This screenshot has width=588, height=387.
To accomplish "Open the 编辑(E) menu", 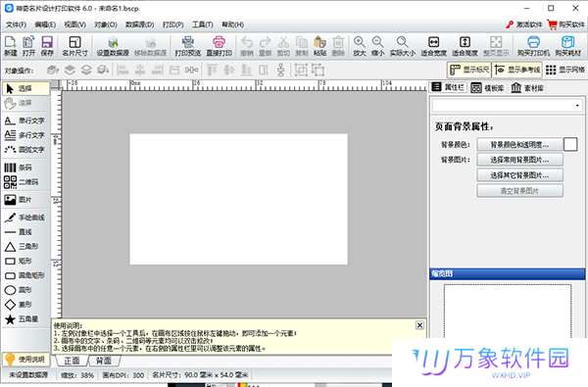I will click(45, 24).
